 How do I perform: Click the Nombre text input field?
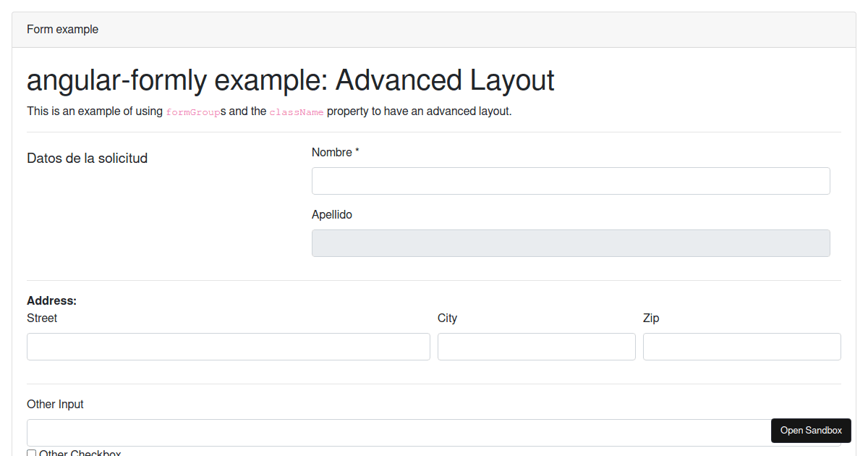[x=571, y=181]
